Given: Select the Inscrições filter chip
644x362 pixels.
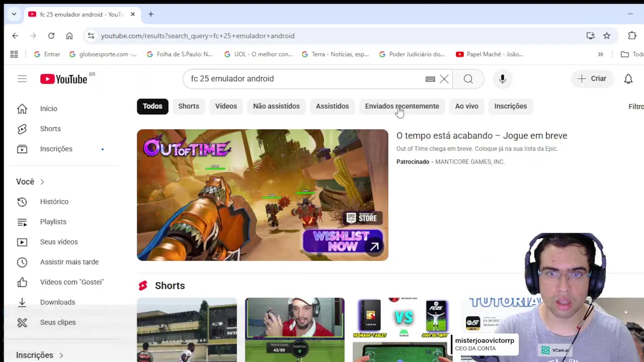Looking at the screenshot, I should pyautogui.click(x=511, y=106).
